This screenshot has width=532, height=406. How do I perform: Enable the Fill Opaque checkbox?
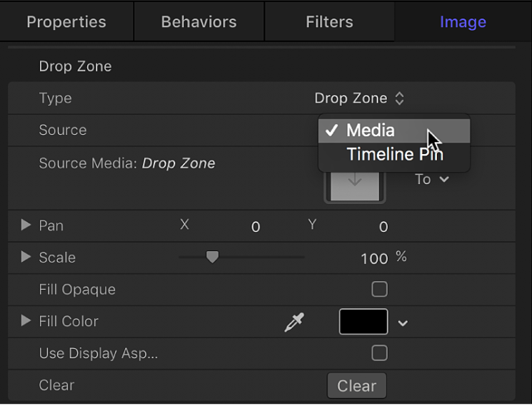point(379,289)
